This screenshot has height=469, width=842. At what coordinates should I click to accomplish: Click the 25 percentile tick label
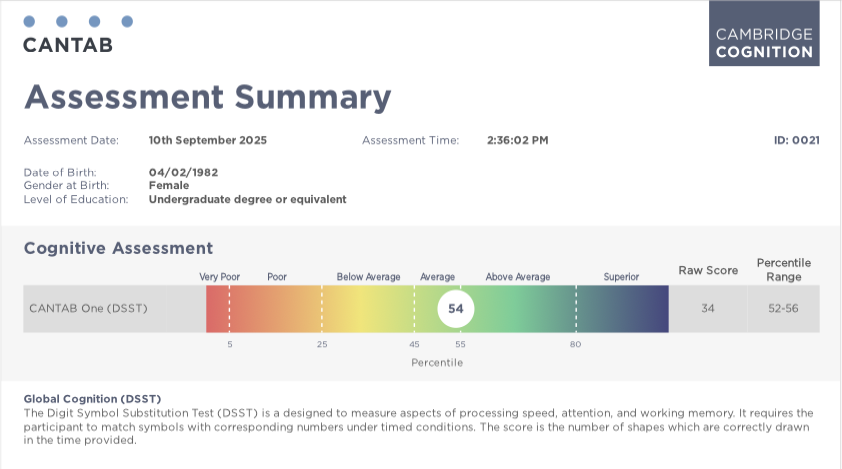tap(322, 344)
